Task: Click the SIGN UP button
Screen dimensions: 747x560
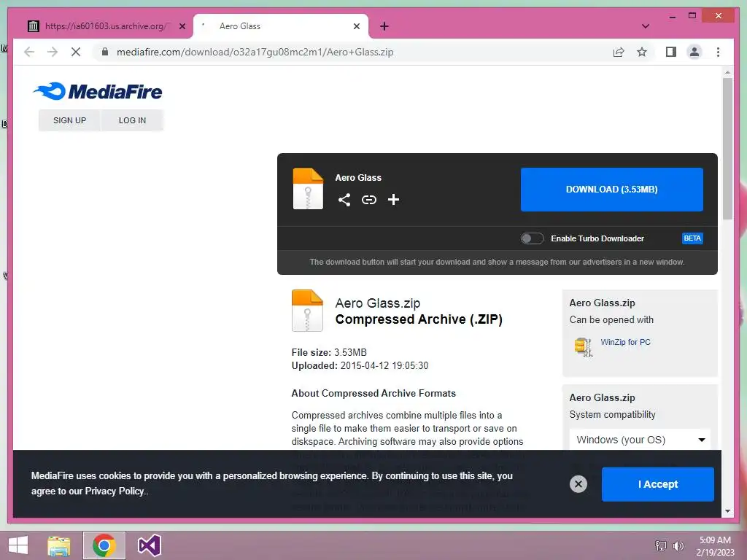Action: pos(69,120)
